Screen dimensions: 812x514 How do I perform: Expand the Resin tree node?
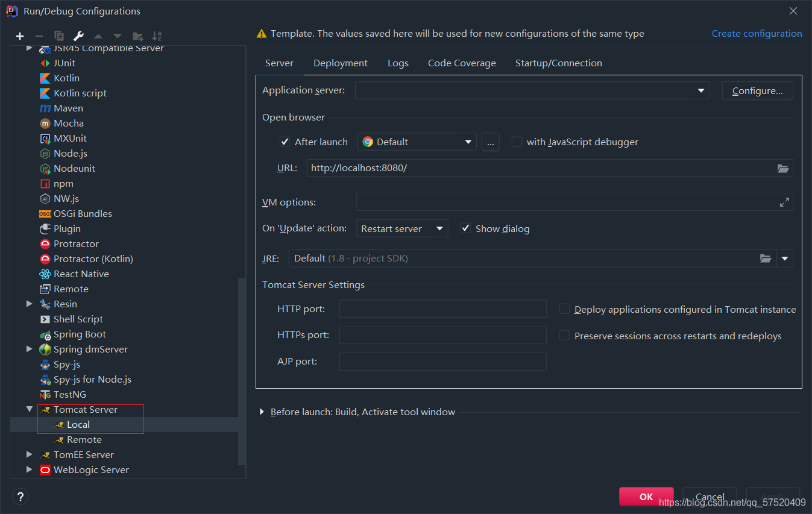click(29, 304)
